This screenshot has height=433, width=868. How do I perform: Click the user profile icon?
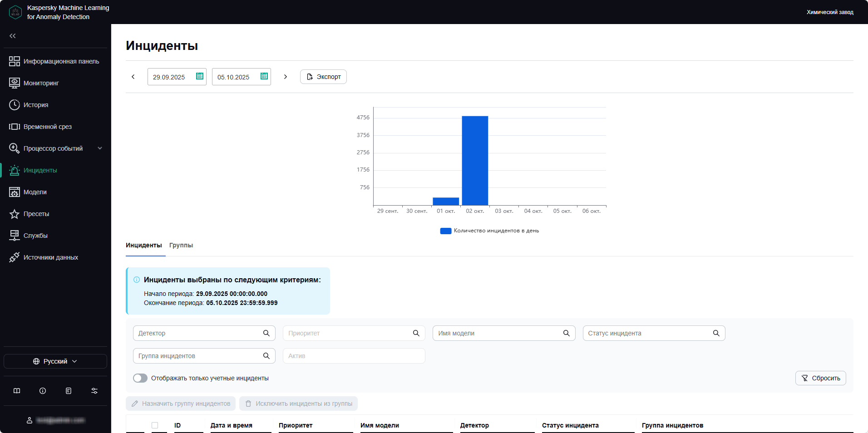(x=30, y=420)
